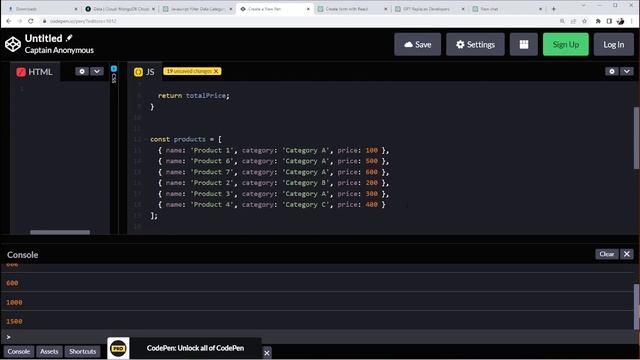Click the 'Product 4' code line

[x=272, y=204]
